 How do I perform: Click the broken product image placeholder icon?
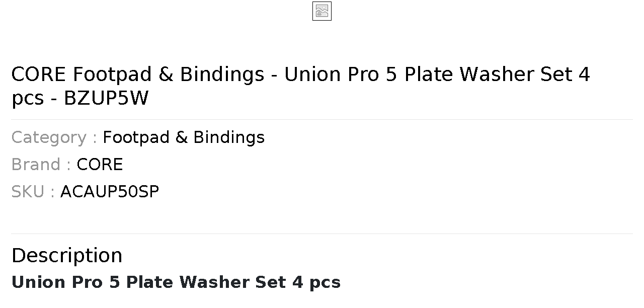coord(322,11)
